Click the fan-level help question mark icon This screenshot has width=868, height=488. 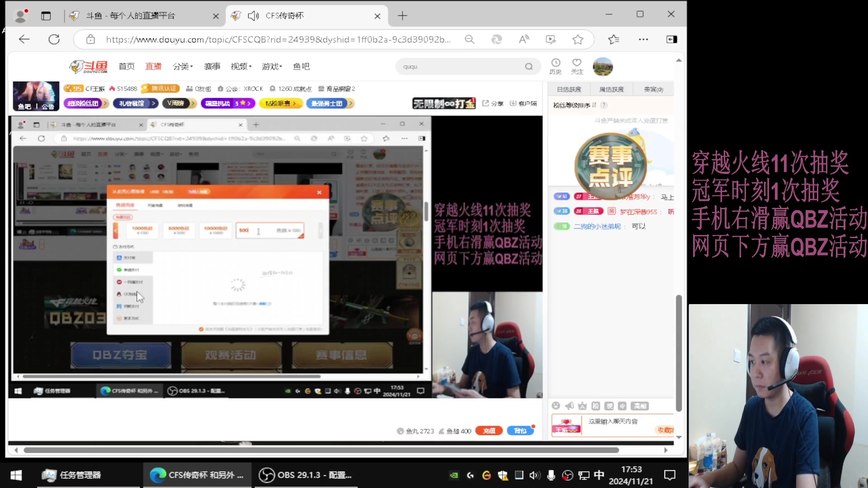[x=604, y=105]
